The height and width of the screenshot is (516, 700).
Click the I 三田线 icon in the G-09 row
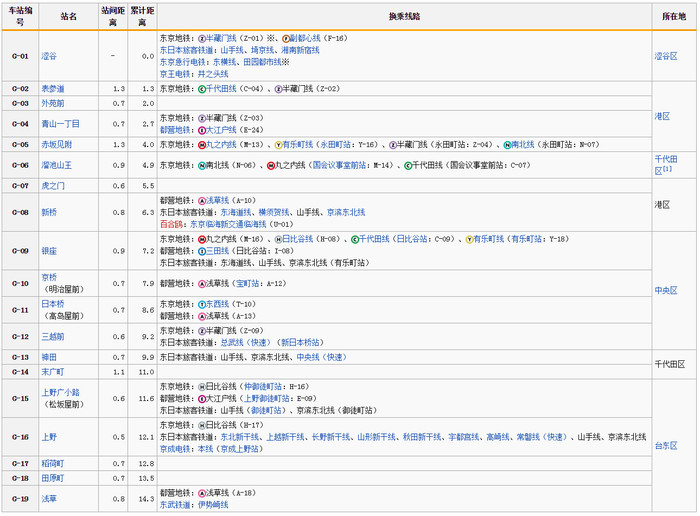[x=202, y=251]
